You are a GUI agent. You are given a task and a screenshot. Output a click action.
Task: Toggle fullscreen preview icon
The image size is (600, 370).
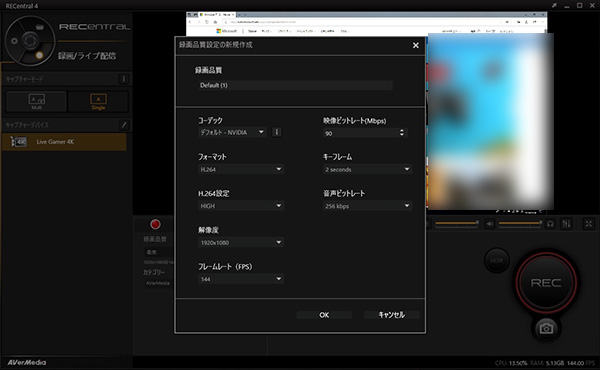pyautogui.click(x=589, y=224)
